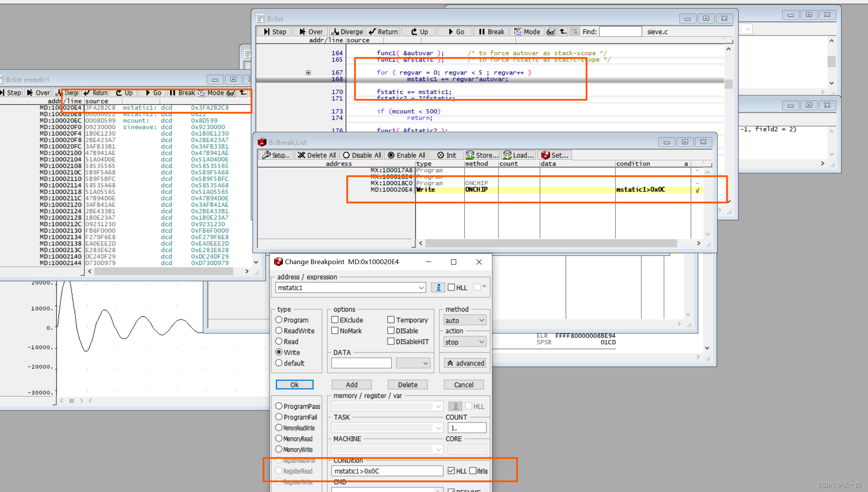Open the TASK dropdown
868x492 pixels.
click(x=438, y=428)
